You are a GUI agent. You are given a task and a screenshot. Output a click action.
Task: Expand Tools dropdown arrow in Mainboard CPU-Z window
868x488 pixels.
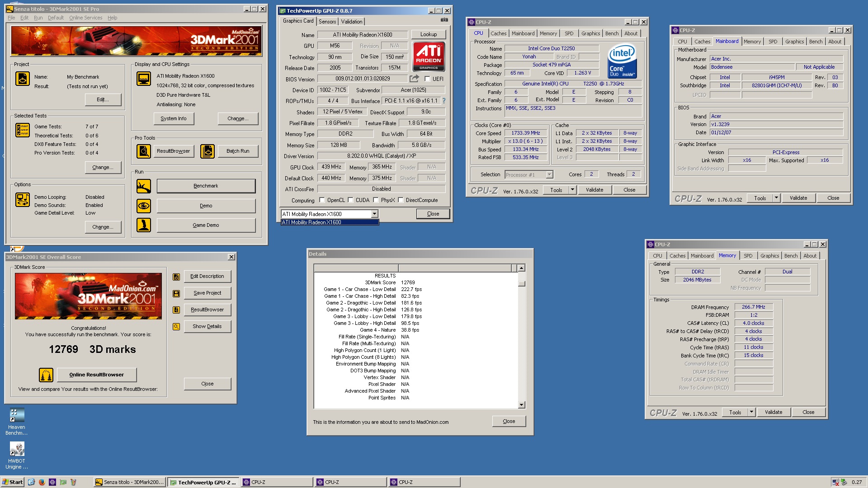[776, 198]
